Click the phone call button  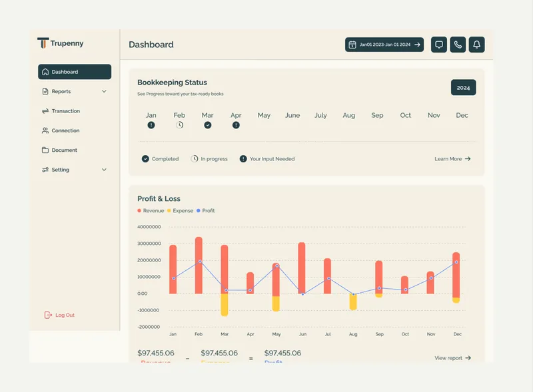click(458, 45)
